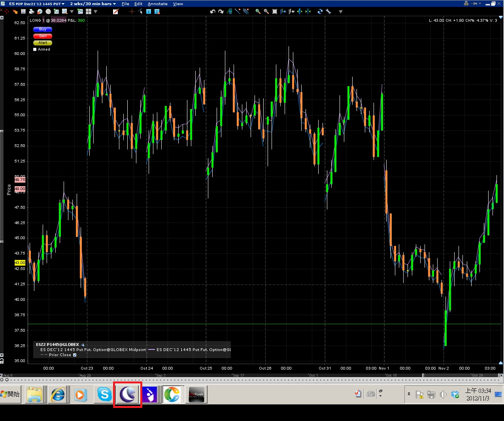Viewport: 504px width, 421px height.
Task: Click the blue Buy button
Action: (x=43, y=29)
